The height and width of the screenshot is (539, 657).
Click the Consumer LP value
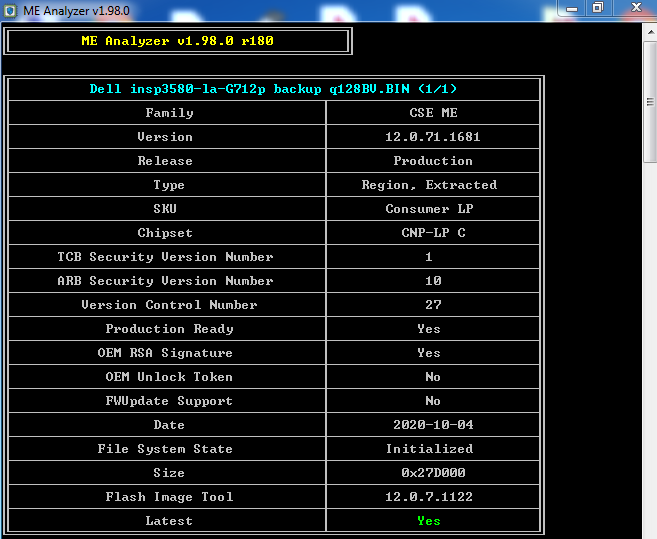tap(429, 209)
